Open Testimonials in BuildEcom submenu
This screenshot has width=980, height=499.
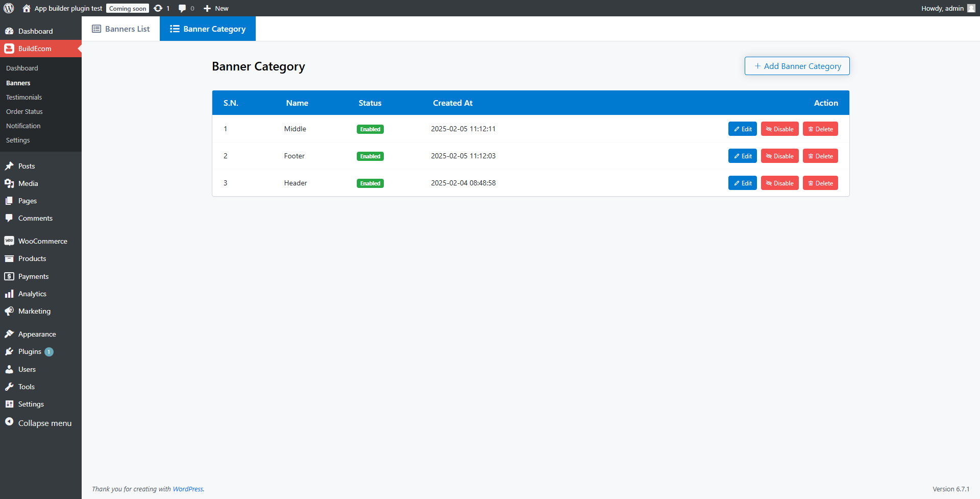(24, 97)
